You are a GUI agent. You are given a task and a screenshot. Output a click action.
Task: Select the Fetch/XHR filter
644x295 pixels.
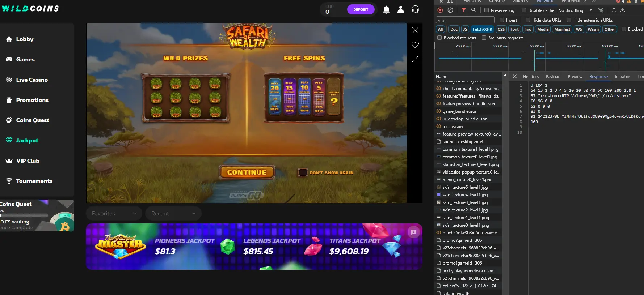pos(482,29)
